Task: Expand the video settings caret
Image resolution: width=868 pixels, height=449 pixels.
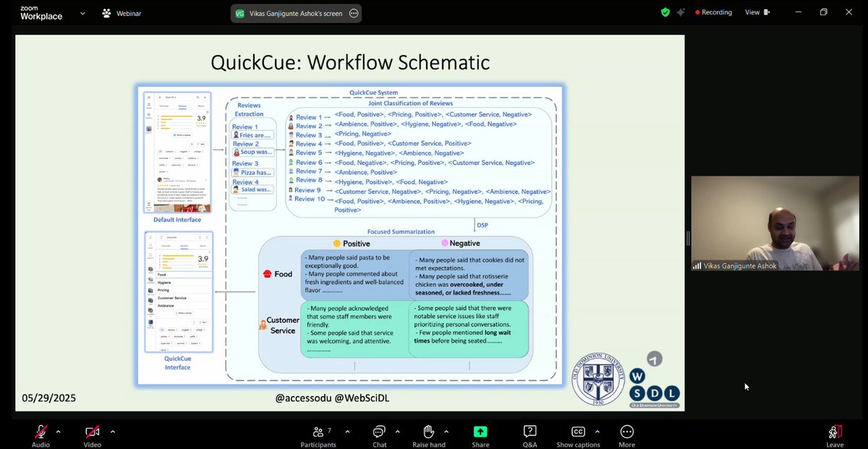Action: click(x=113, y=432)
